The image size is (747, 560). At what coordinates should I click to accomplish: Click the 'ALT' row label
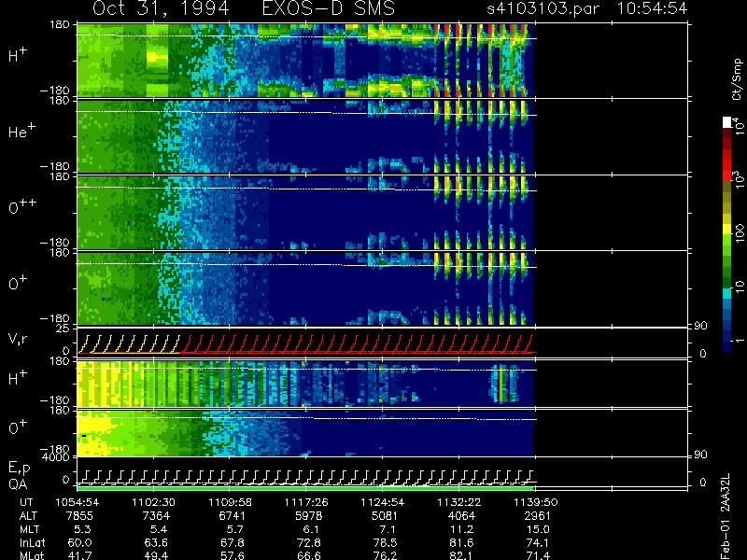28,516
